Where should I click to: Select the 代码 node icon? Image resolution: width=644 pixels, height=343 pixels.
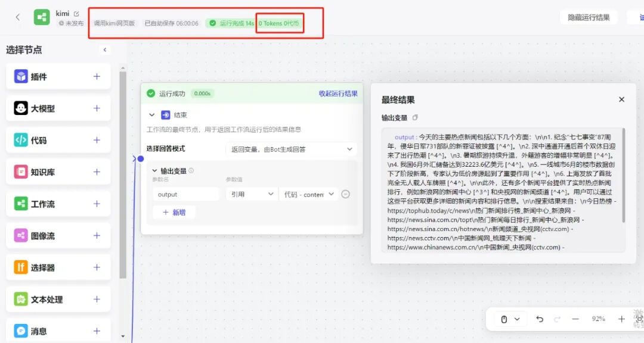click(x=21, y=140)
